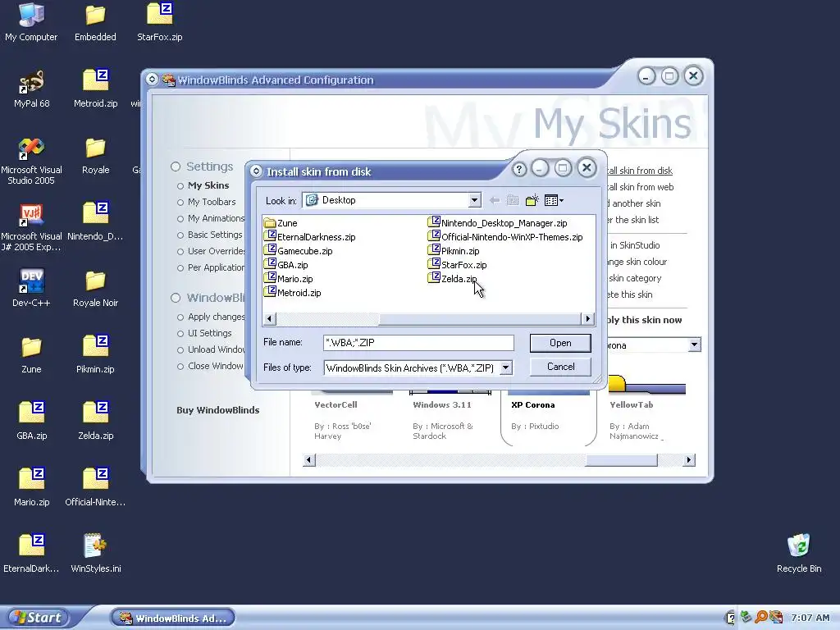Click Install skin from disk link
The image size is (840, 630).
[639, 171]
